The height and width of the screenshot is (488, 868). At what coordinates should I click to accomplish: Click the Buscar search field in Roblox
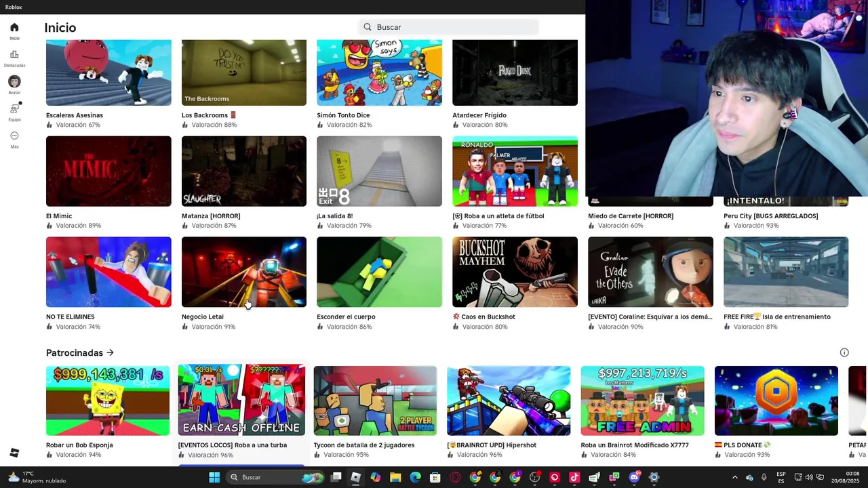(449, 27)
